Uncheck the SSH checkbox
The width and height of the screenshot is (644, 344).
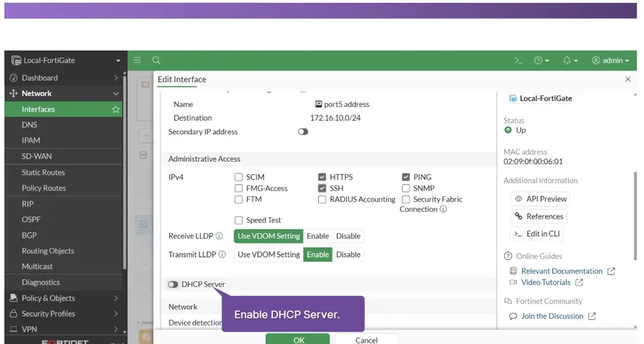coord(322,188)
